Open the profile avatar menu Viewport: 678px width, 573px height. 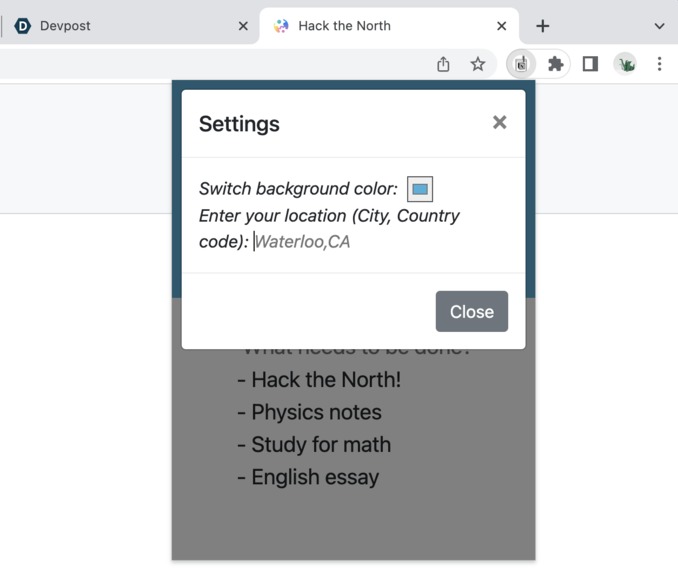click(x=625, y=64)
